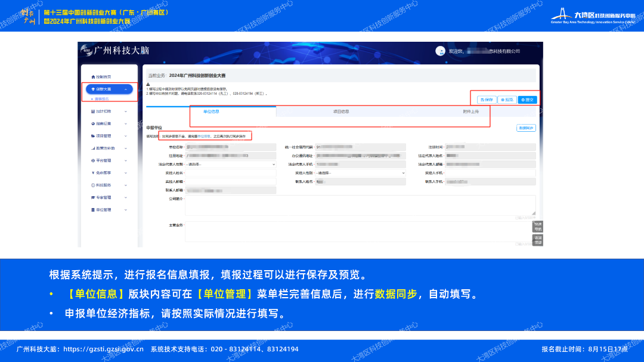Click the 统一社会信用代码 field
Viewport: 644px width, 362px height.
pyautogui.click(x=360, y=147)
